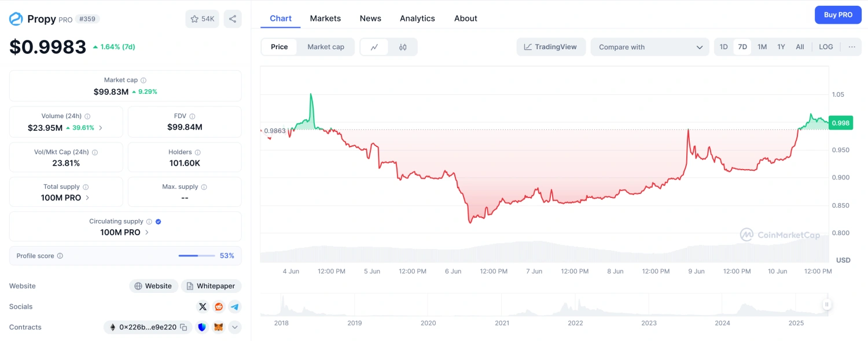Click the 23.81% Vol/Mkt Cap value
868x341 pixels.
(66, 163)
